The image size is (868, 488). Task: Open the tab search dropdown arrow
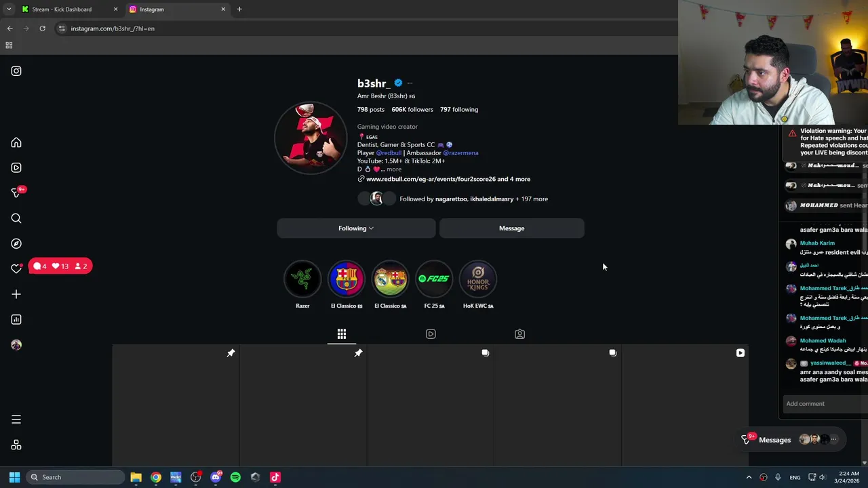click(9, 9)
